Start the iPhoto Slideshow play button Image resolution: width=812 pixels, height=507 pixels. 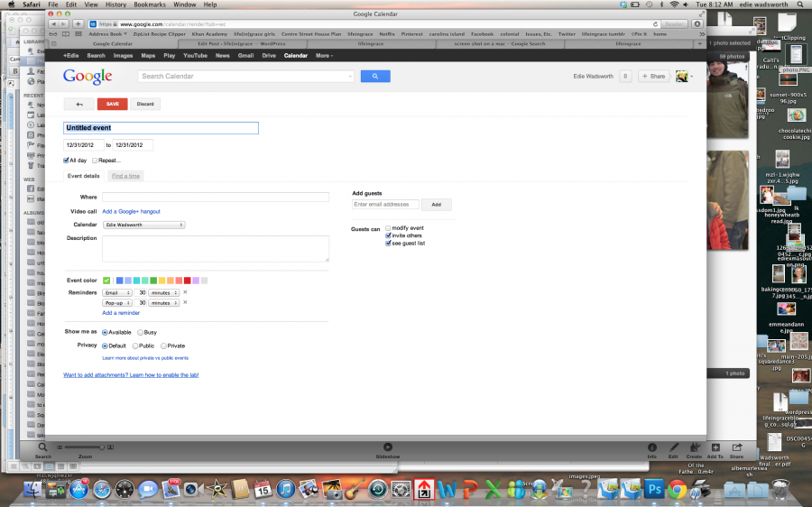pyautogui.click(x=387, y=447)
